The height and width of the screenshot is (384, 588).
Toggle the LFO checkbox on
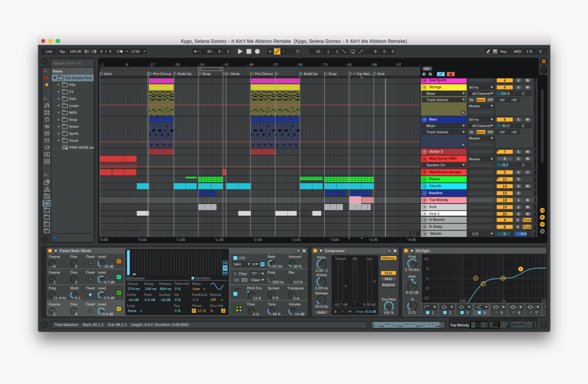(235, 258)
